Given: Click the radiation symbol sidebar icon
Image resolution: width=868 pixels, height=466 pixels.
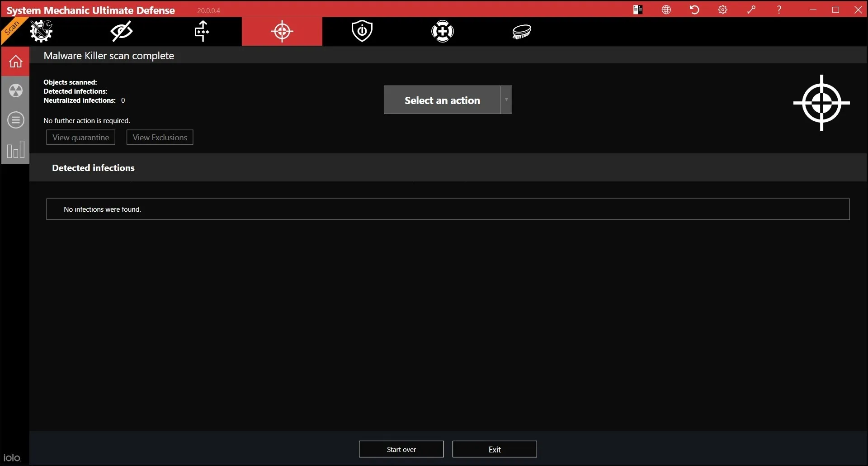Looking at the screenshot, I should tap(16, 90).
